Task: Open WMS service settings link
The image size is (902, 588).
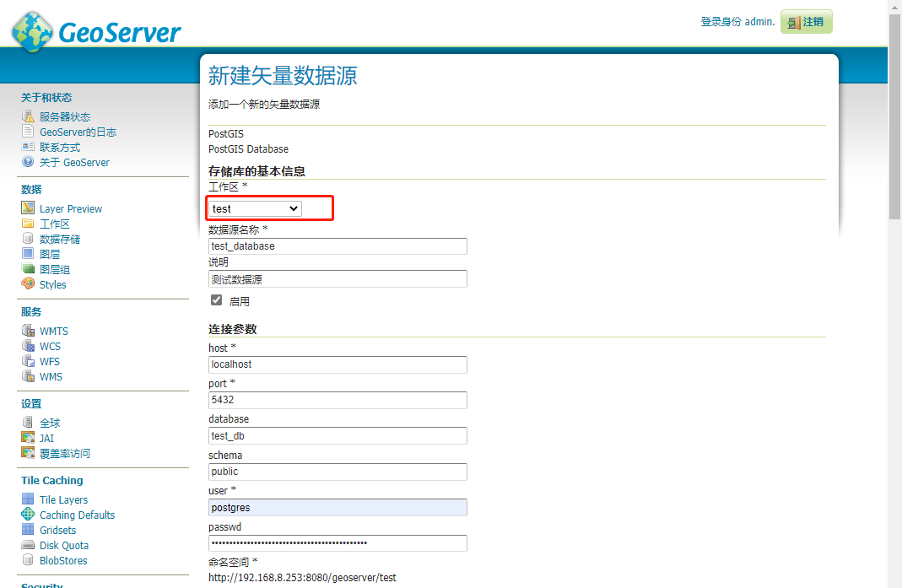Action: [51, 376]
